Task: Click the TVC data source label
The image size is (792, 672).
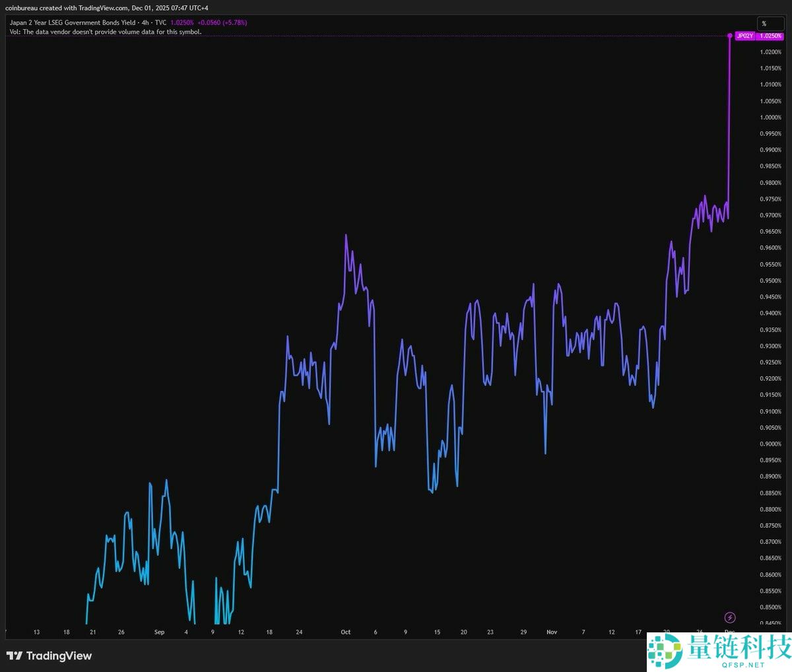Action: pyautogui.click(x=160, y=22)
